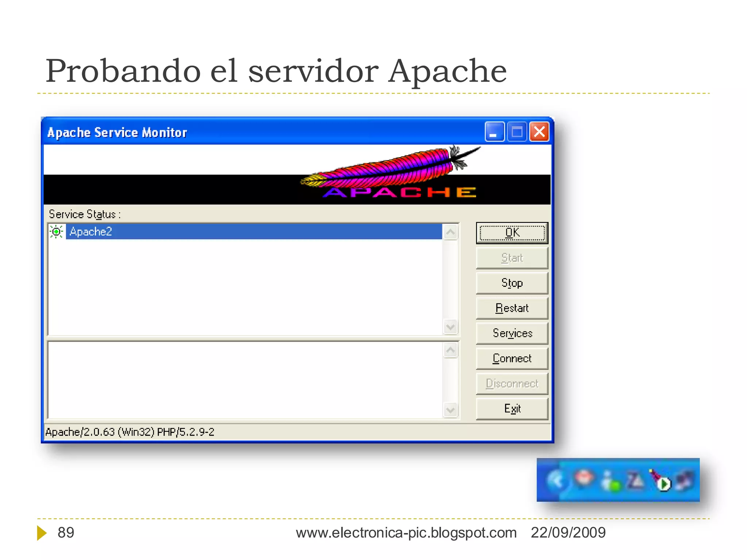
Task: Open the Services button
Action: coord(512,333)
